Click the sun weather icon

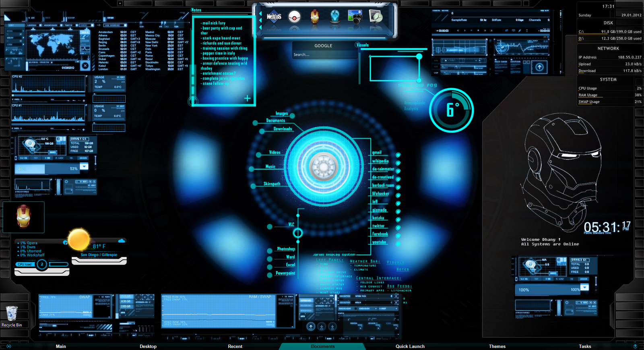[x=79, y=240]
